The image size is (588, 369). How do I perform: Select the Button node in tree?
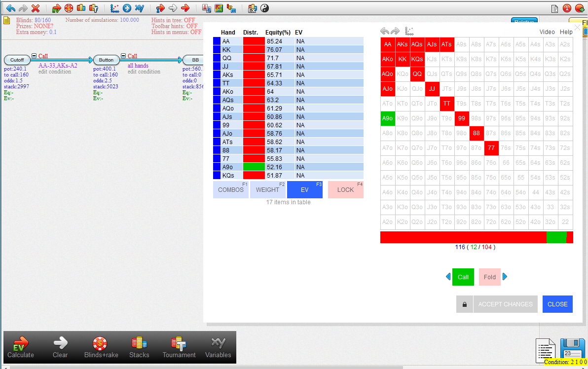click(106, 60)
